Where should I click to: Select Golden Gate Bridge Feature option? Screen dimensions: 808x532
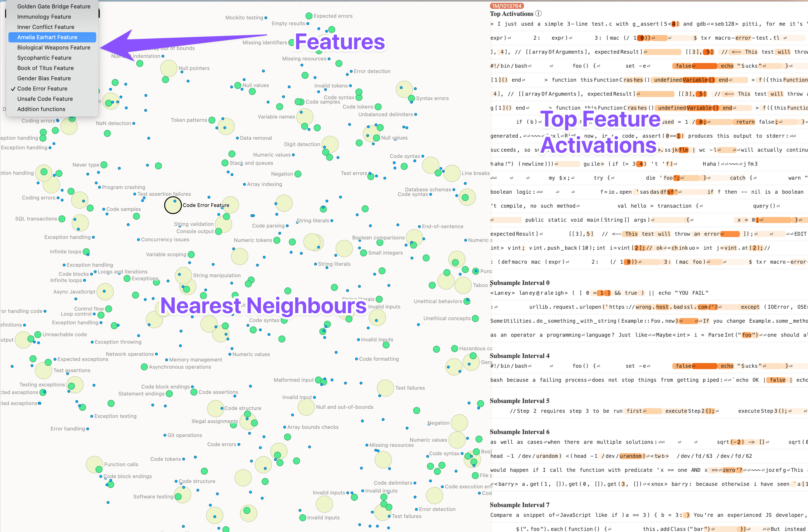click(x=54, y=7)
